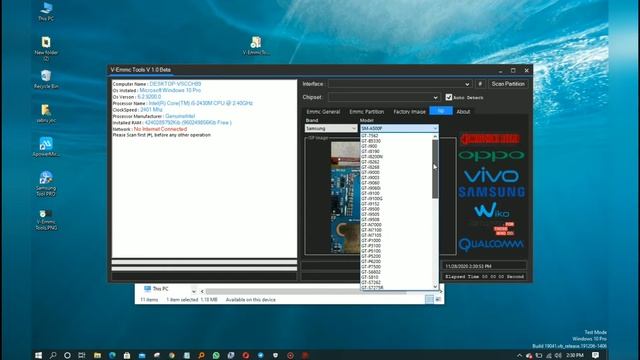Open taskbar Search

(x=53, y=355)
